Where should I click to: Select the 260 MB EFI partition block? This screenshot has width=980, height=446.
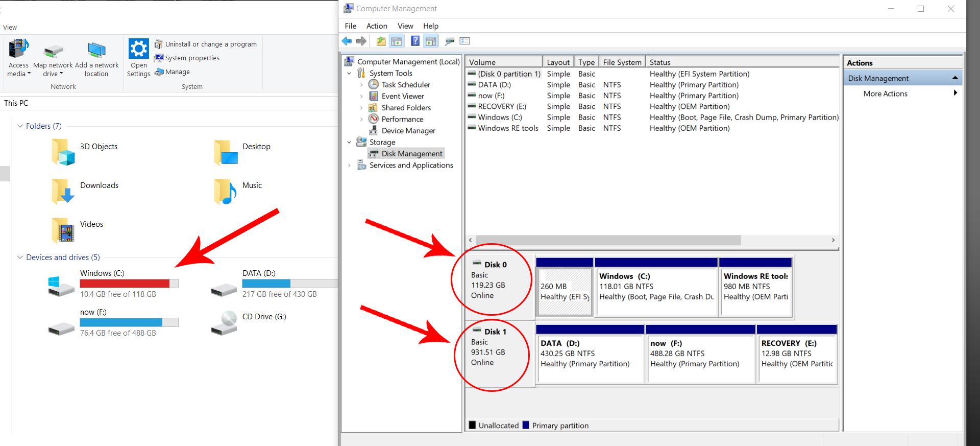click(x=565, y=287)
